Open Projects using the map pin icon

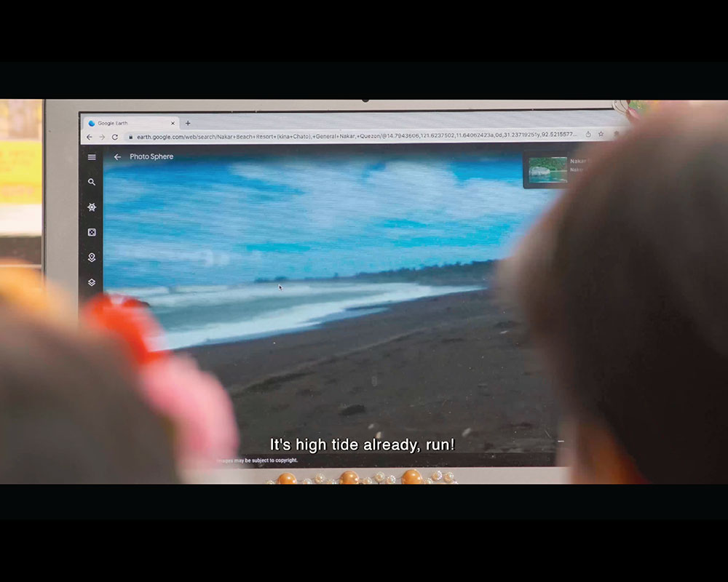[x=92, y=258]
